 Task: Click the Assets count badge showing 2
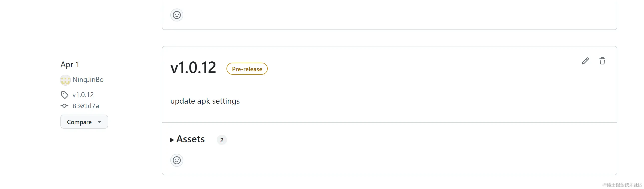pyautogui.click(x=222, y=140)
